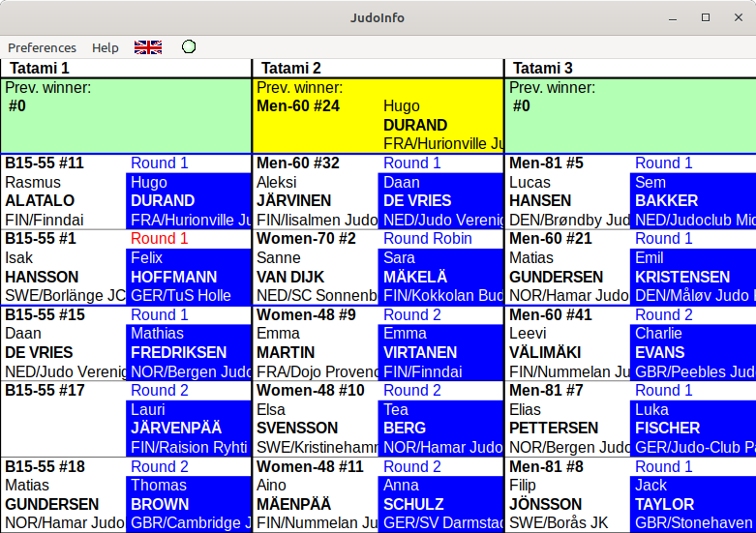Click blue competitor Charlie Evans cell
Image resolution: width=756 pixels, height=533 pixels.
click(x=692, y=352)
